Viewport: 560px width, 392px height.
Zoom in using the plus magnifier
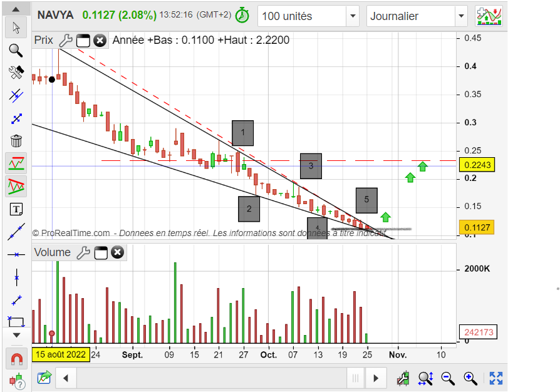(x=470, y=378)
